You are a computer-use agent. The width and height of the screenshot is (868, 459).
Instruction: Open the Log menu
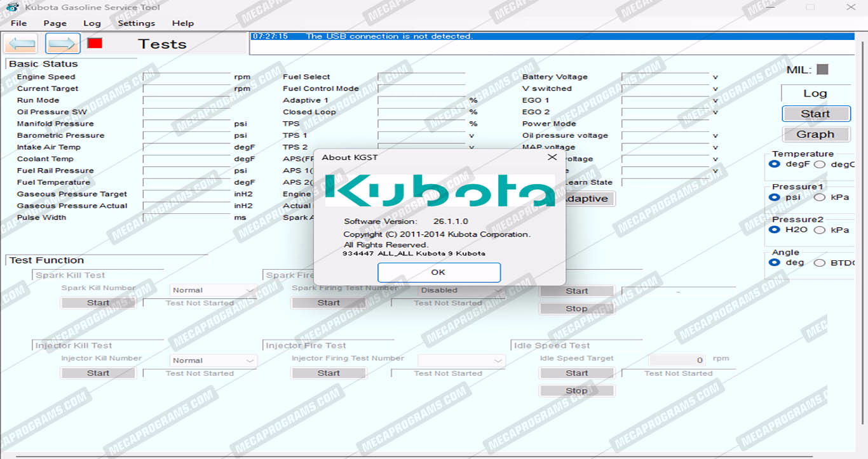[92, 23]
